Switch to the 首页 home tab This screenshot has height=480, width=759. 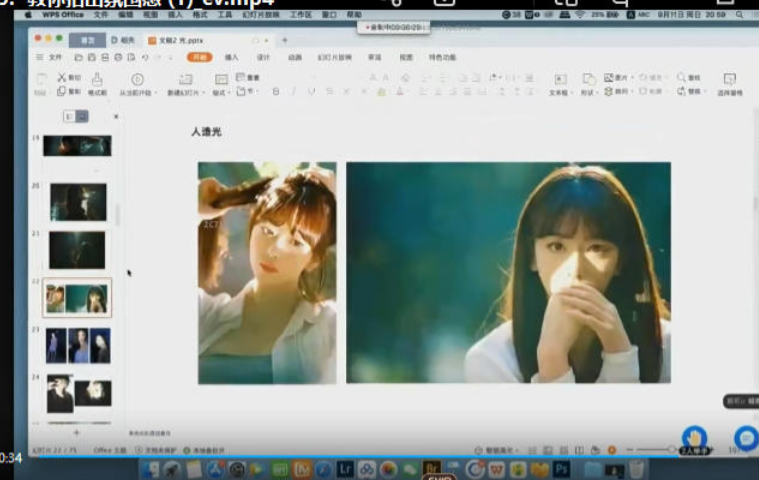click(x=87, y=40)
